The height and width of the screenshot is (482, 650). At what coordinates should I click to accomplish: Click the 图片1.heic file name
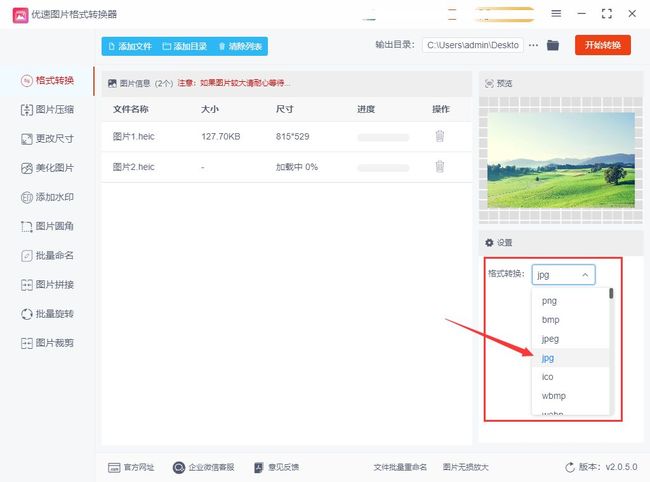point(133,136)
